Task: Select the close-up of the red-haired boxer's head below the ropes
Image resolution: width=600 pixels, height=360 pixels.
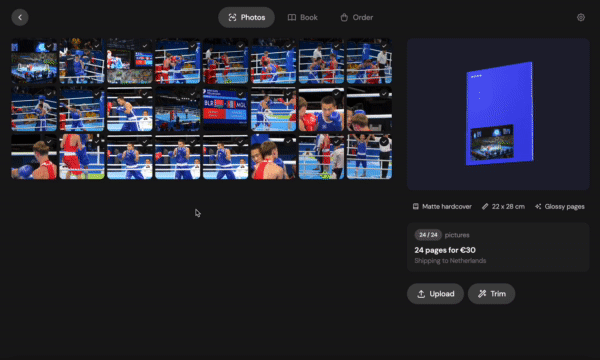Action: (x=369, y=109)
